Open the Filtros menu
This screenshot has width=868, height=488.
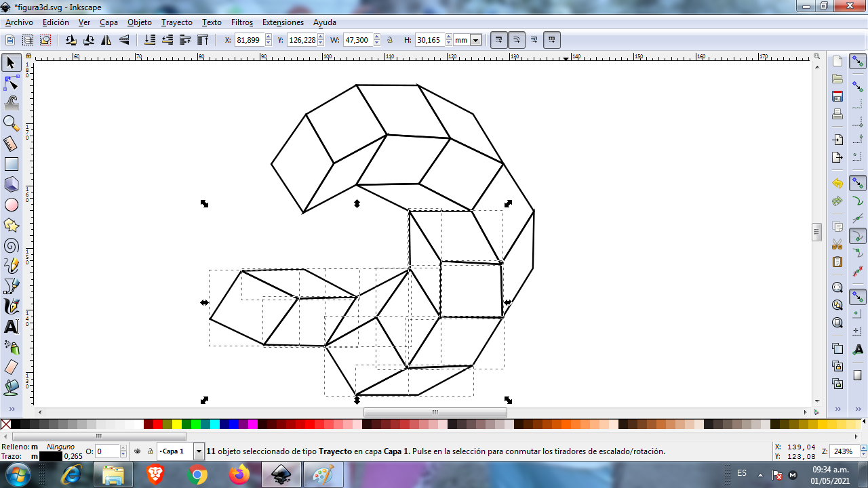pyautogui.click(x=242, y=22)
